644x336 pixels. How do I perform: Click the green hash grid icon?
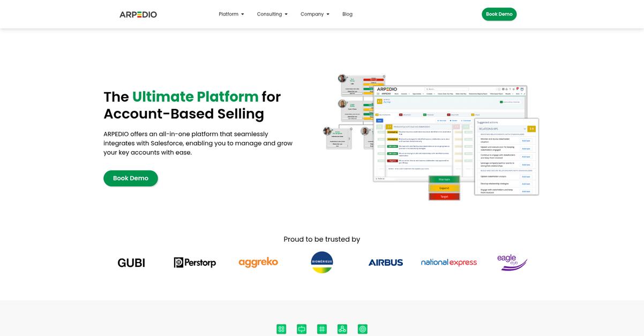tap(322, 329)
